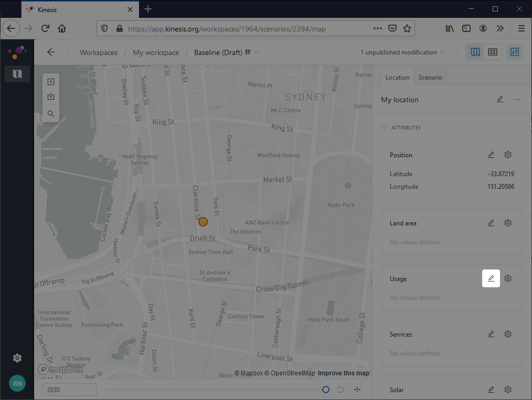The width and height of the screenshot is (532, 400).
Task: Click the timeline reset loop icon
Action: click(341, 390)
